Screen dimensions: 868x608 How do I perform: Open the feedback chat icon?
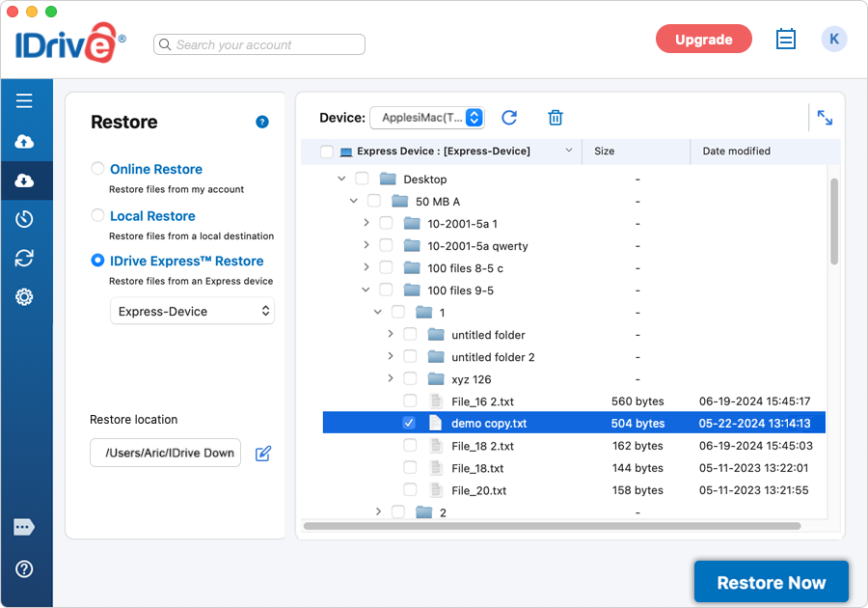click(24, 527)
